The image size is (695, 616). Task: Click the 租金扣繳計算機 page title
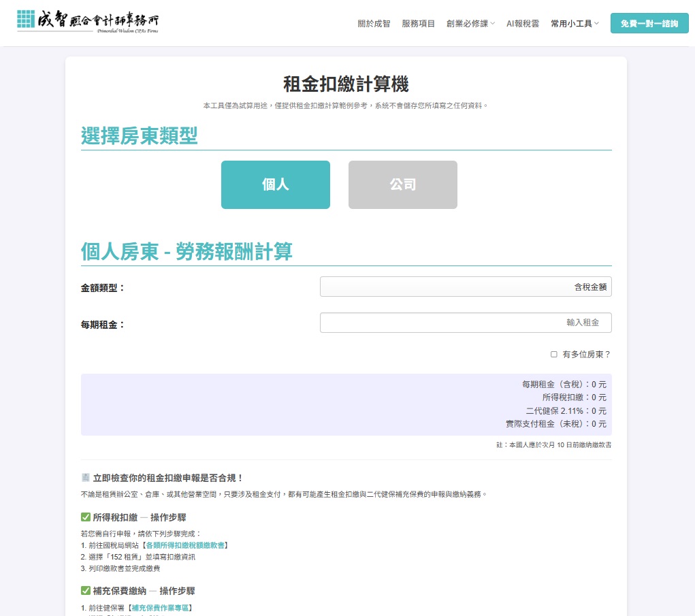click(x=346, y=84)
